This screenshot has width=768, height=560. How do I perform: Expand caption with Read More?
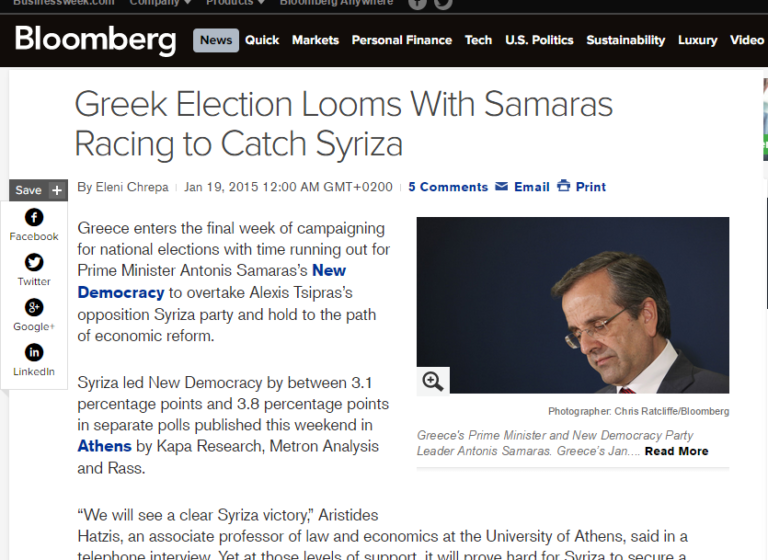click(x=676, y=451)
